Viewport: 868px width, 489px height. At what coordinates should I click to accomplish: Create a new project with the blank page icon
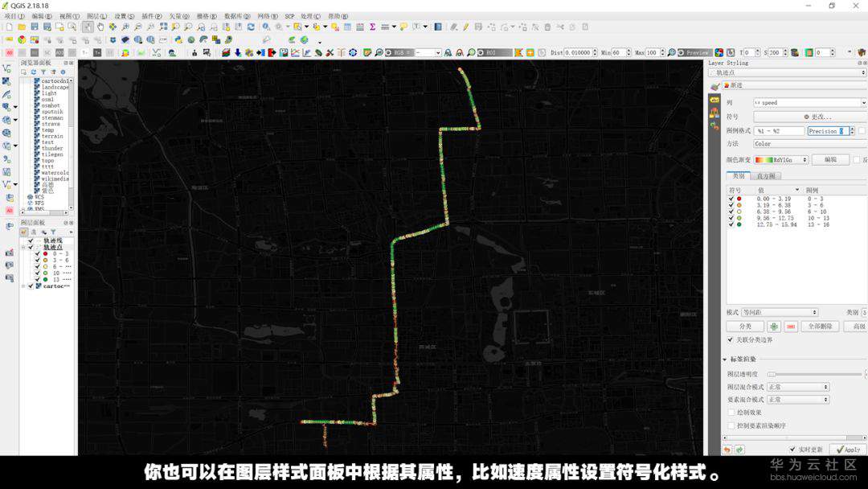pyautogui.click(x=10, y=27)
